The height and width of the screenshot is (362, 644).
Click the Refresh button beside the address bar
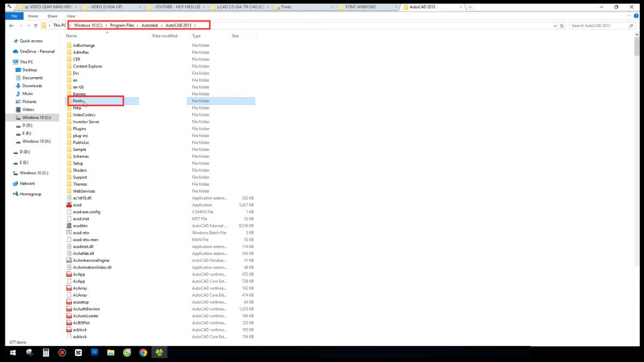(562, 25)
